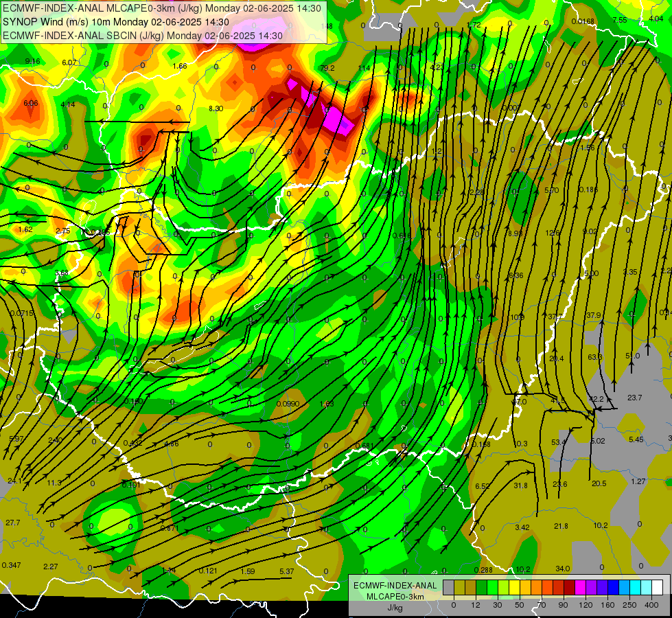
Task: Click the map value 4.86
Action: pyautogui.click(x=172, y=444)
